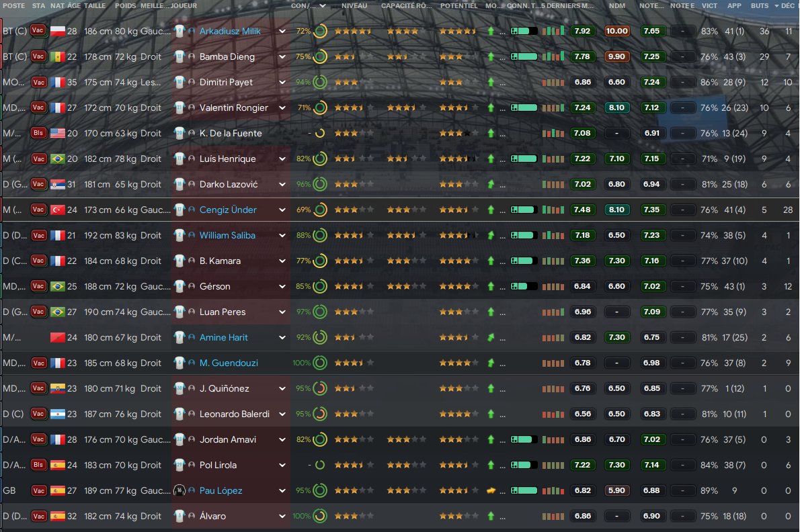Open Cengiz Ünder's player profile
Viewport: 800px width, 532px height.
(227, 210)
